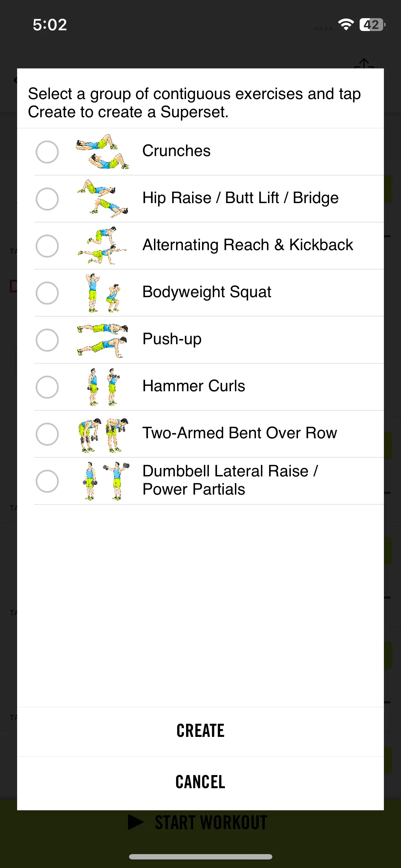Image resolution: width=401 pixels, height=868 pixels.
Task: Select the Dumbbell Lateral Raise radio button
Action: [x=47, y=481]
